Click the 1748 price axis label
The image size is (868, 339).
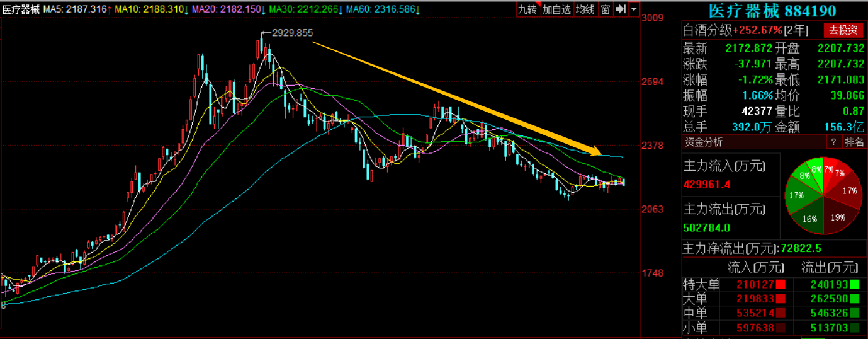[x=652, y=273]
